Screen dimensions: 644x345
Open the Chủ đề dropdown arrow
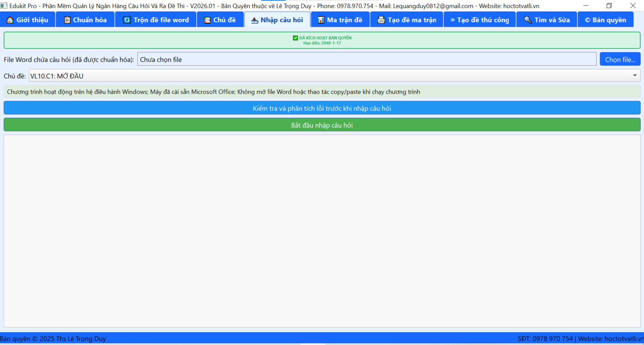click(635, 76)
